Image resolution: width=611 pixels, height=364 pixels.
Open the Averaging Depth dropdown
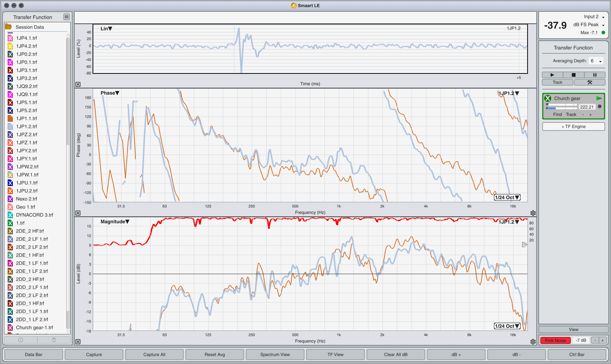coord(596,61)
